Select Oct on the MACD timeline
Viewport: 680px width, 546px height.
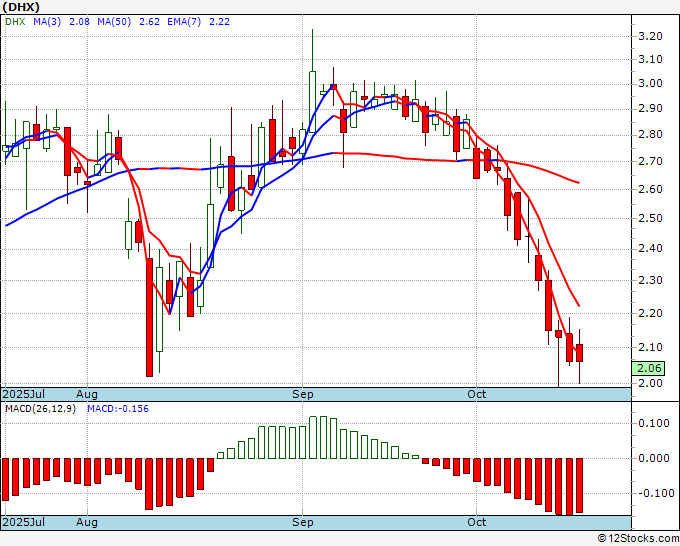tap(476, 522)
